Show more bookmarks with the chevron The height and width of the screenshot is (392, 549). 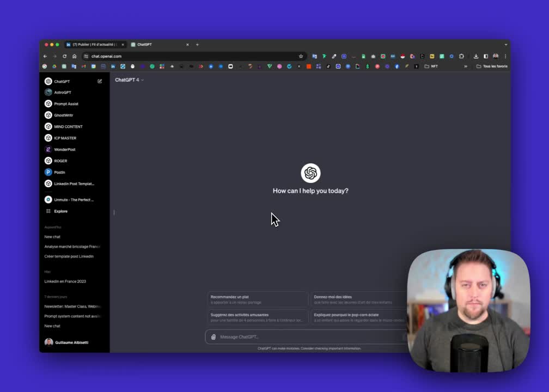(466, 66)
